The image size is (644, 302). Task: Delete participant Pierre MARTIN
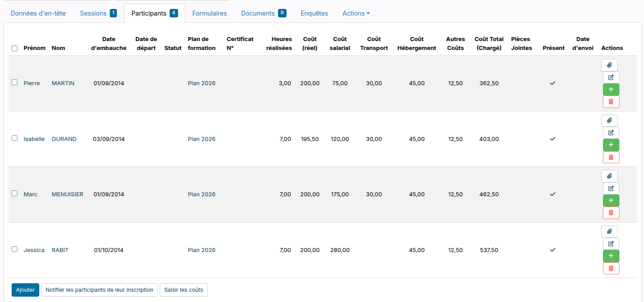(x=611, y=102)
